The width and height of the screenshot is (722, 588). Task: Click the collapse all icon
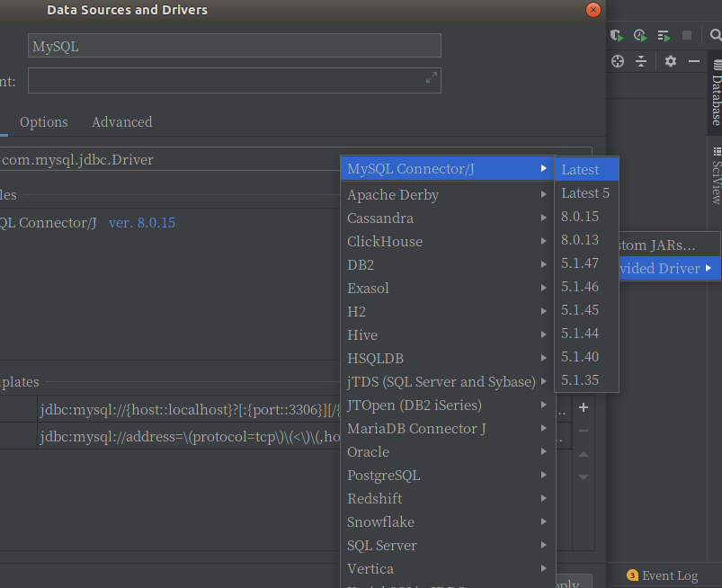tap(641, 61)
